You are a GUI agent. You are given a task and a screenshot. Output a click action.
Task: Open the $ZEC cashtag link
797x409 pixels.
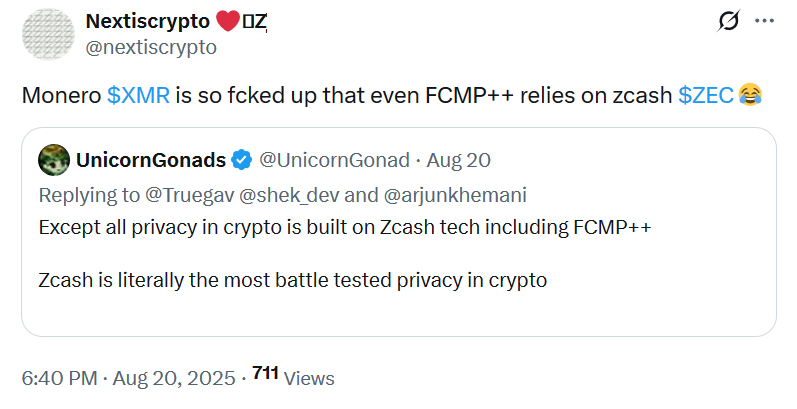tap(706, 95)
